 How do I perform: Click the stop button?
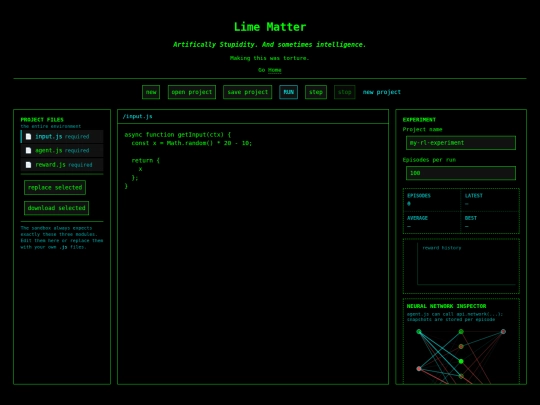pyautogui.click(x=345, y=92)
